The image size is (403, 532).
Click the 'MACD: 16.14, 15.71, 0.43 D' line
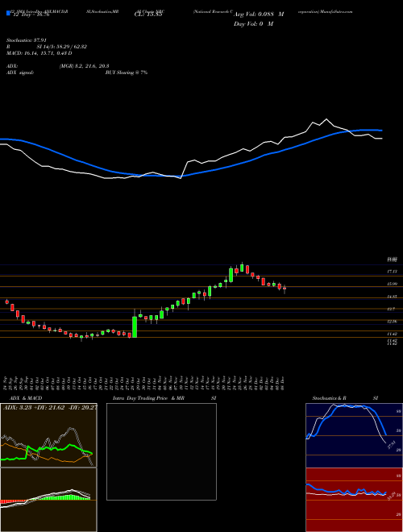(x=39, y=53)
